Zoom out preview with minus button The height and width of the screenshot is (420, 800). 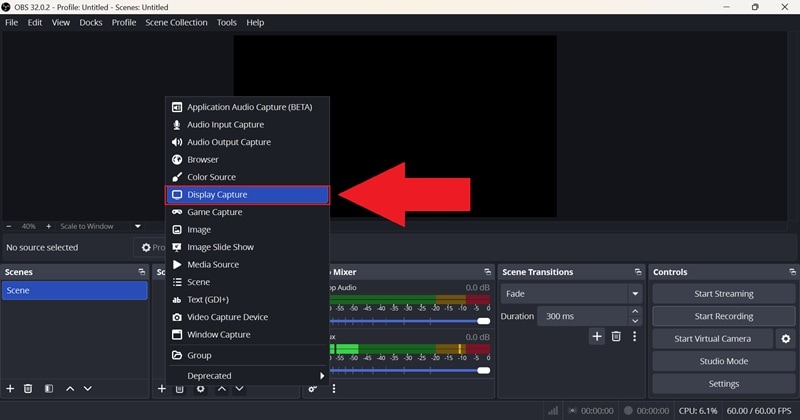tap(8, 226)
